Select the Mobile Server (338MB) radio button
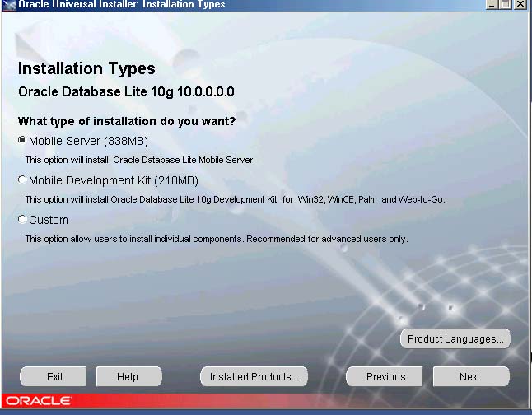This screenshot has height=415, width=532. [22, 141]
